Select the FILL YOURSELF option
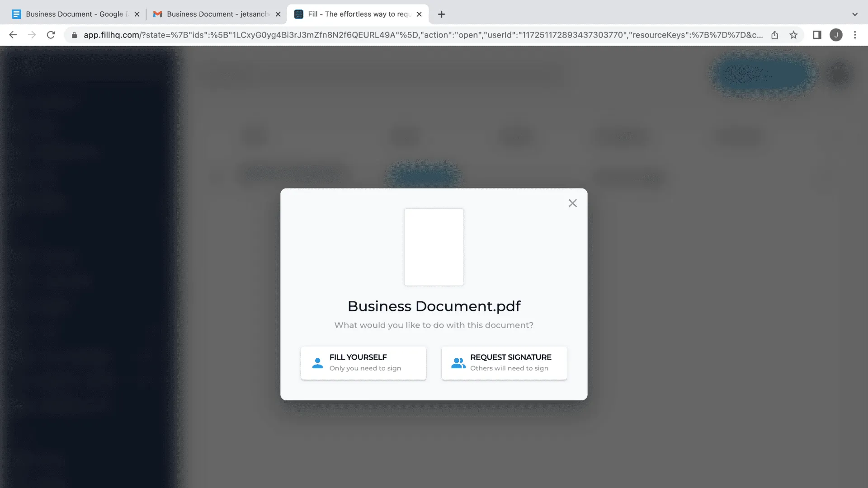This screenshot has width=868, height=488. [363, 362]
